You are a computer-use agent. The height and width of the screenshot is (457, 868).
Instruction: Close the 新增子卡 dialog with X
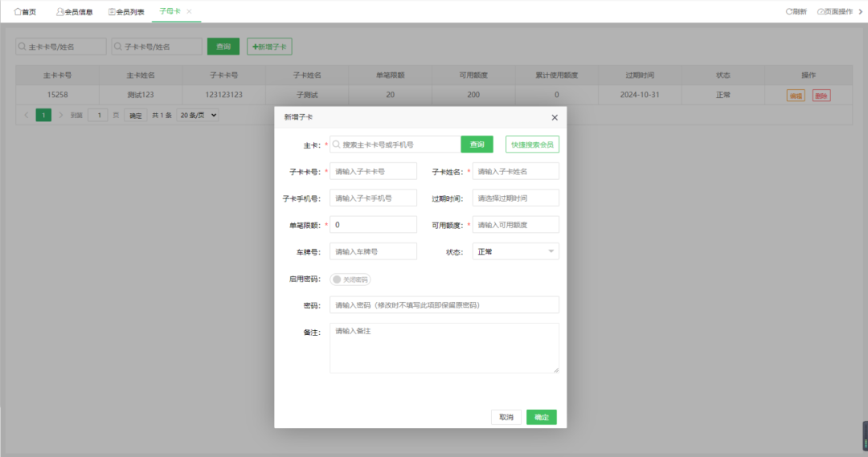click(554, 117)
